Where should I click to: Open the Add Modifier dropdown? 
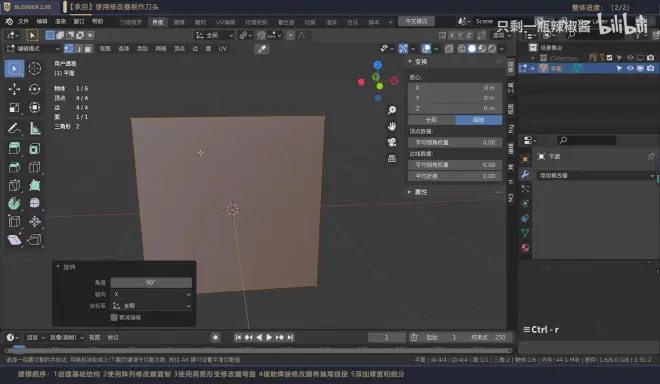pos(596,176)
